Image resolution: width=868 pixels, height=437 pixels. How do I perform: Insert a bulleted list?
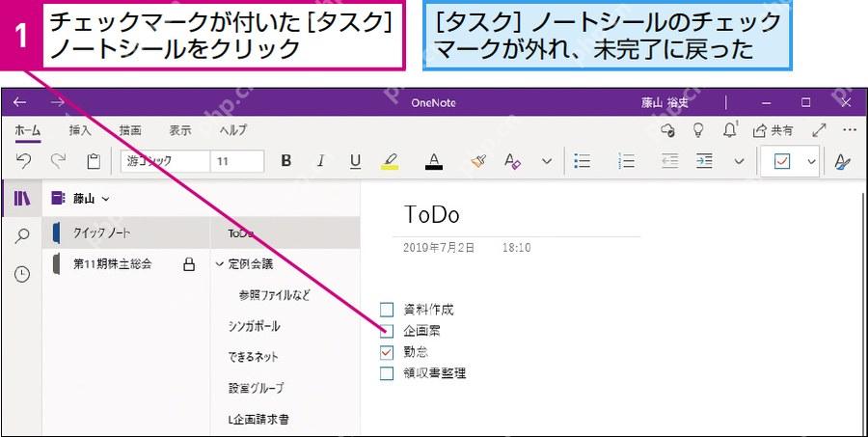tap(583, 161)
